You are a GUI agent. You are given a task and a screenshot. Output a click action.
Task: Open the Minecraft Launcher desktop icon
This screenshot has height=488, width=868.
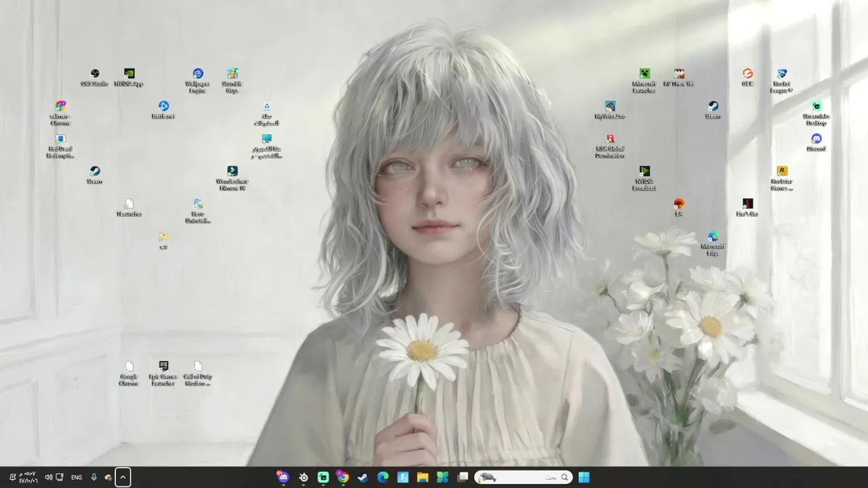tap(644, 81)
